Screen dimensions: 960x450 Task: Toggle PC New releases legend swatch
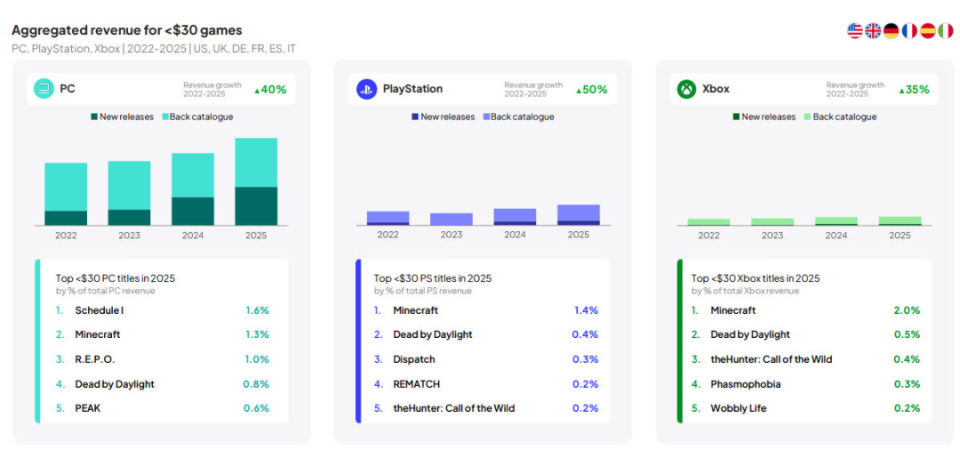tap(94, 117)
